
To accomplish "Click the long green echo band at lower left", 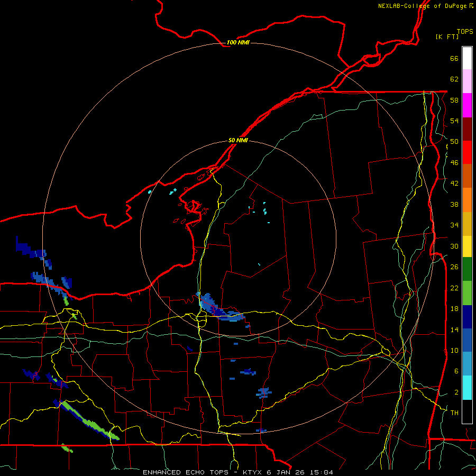I will [x=90, y=422].
